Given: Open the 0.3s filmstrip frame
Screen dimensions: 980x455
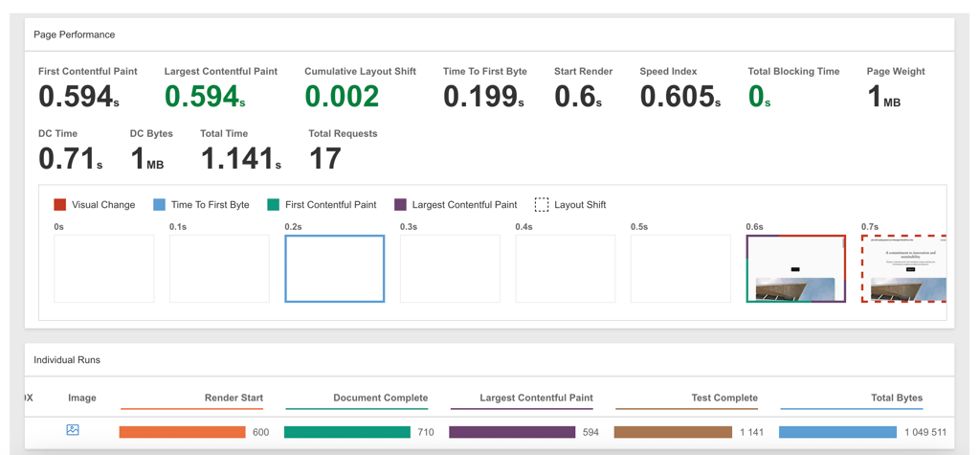Looking at the screenshot, I should pyautogui.click(x=450, y=268).
